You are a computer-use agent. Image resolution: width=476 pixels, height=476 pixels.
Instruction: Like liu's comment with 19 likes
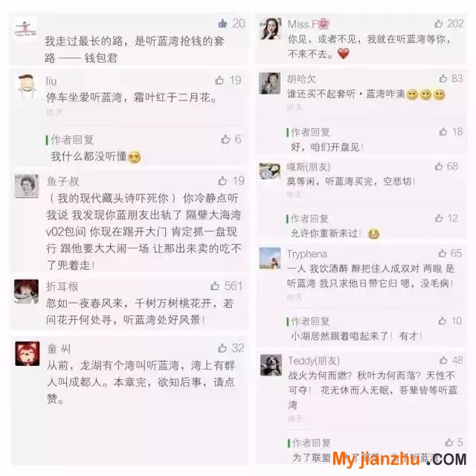tap(219, 80)
